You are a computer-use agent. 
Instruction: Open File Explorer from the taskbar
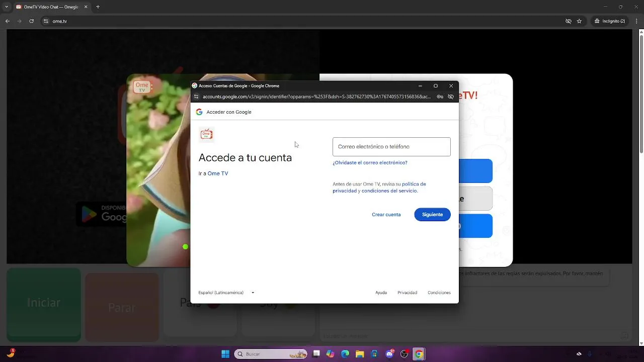pyautogui.click(x=360, y=354)
